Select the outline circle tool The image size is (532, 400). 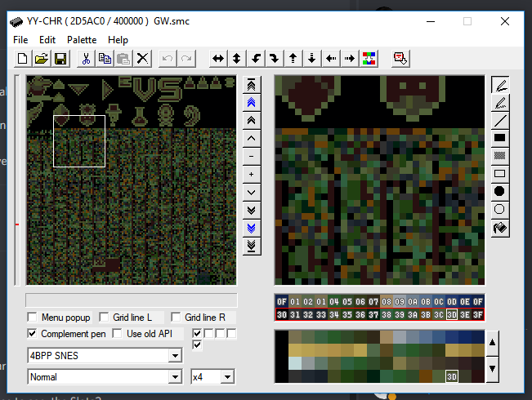point(500,210)
